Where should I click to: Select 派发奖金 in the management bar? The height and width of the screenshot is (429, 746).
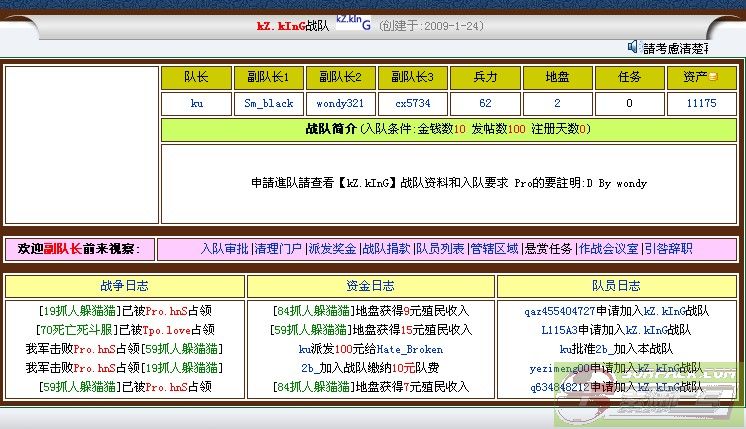[x=332, y=249]
